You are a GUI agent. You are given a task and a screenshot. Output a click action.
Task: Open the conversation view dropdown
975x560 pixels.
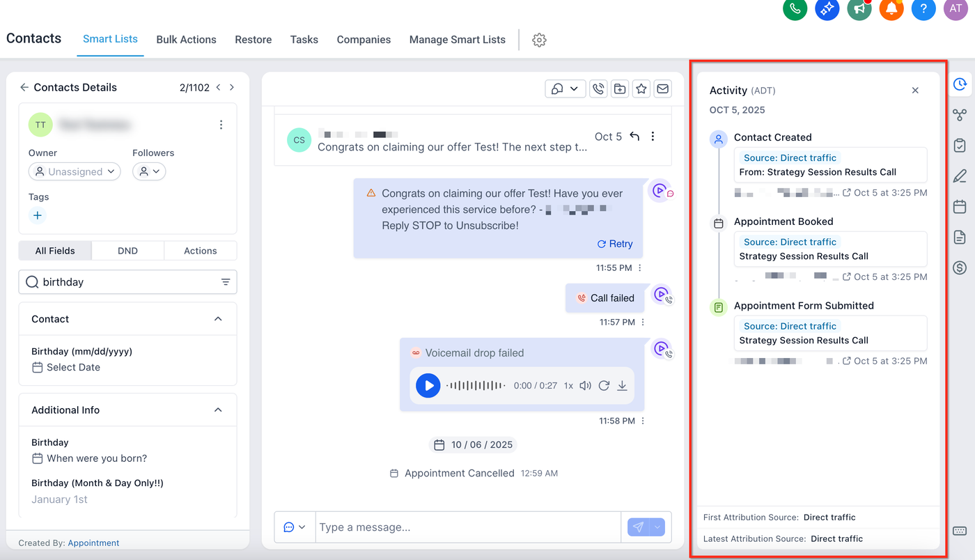565,88
